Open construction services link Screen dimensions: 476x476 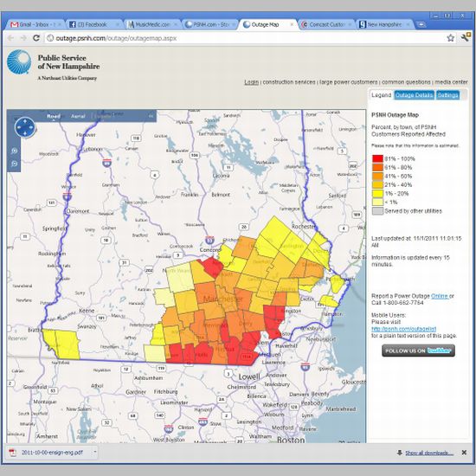(x=289, y=82)
